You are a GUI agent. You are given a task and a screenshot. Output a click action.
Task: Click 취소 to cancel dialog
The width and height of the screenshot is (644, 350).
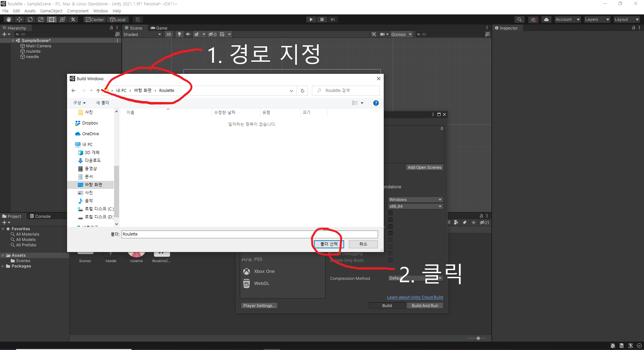tap(363, 244)
